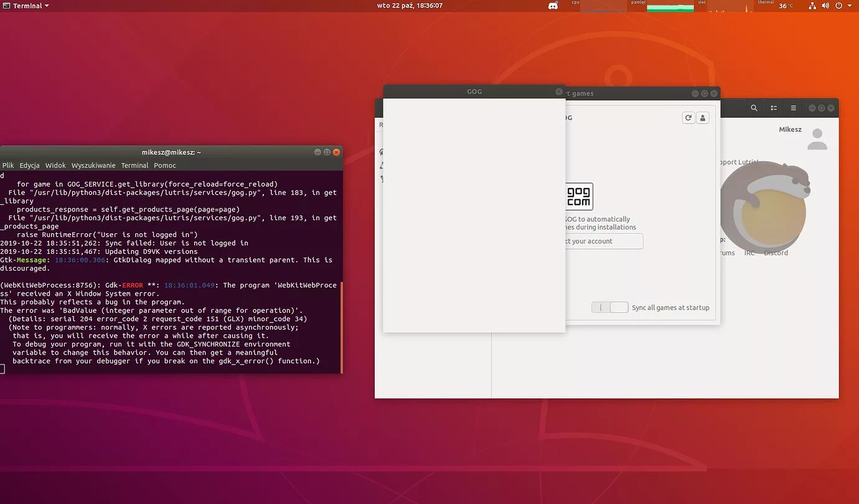Close the terminal window

click(336, 152)
